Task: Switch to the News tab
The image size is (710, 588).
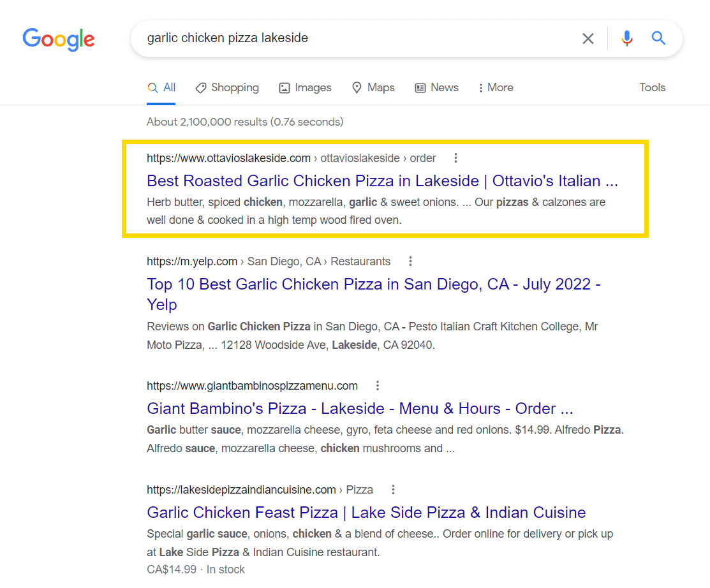Action: point(436,88)
